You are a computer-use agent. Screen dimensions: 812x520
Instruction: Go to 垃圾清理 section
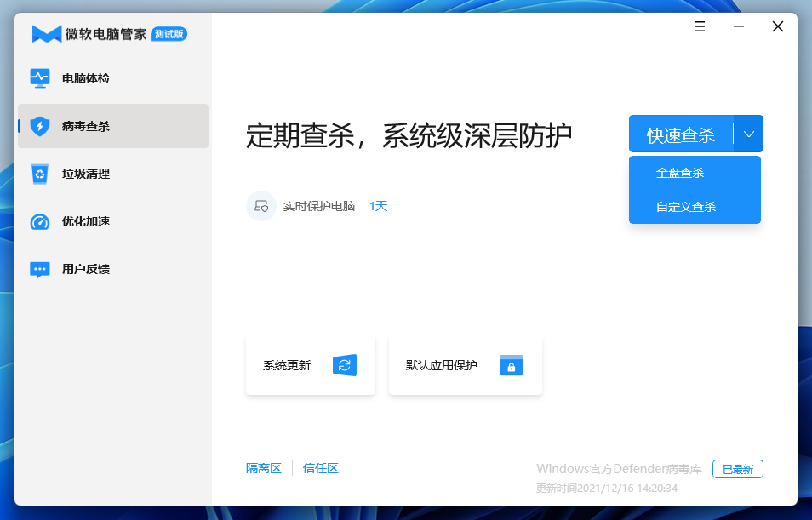[86, 174]
